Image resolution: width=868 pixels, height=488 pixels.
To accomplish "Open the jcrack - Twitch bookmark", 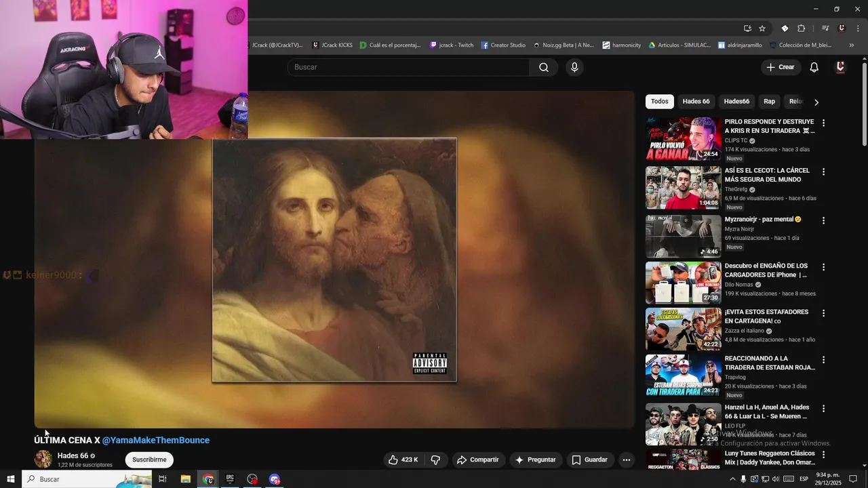I will tap(452, 45).
